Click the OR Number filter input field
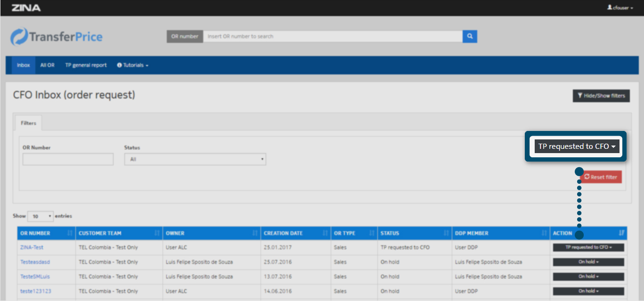This screenshot has height=301, width=644. [68, 159]
